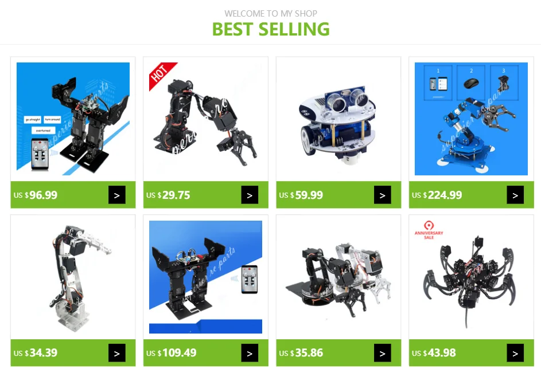
Task: Click arrow button beside US $59.99
Action: pos(383,195)
